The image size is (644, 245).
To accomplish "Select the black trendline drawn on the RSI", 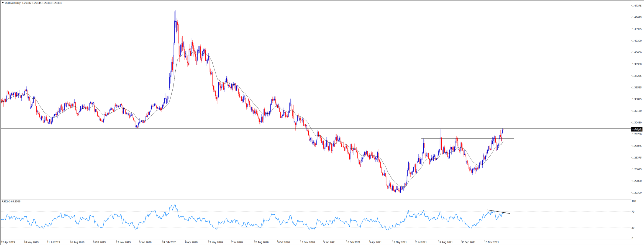I will click(498, 212).
